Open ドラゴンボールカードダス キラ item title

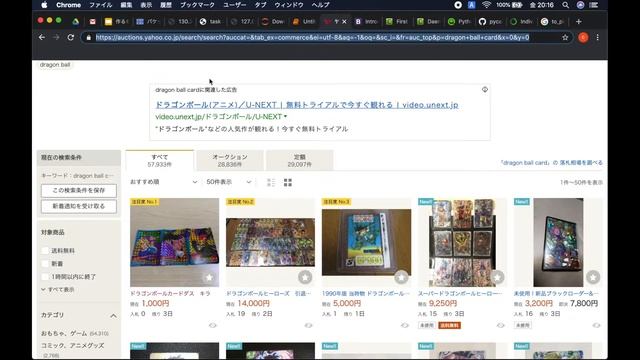pyautogui.click(x=170, y=293)
